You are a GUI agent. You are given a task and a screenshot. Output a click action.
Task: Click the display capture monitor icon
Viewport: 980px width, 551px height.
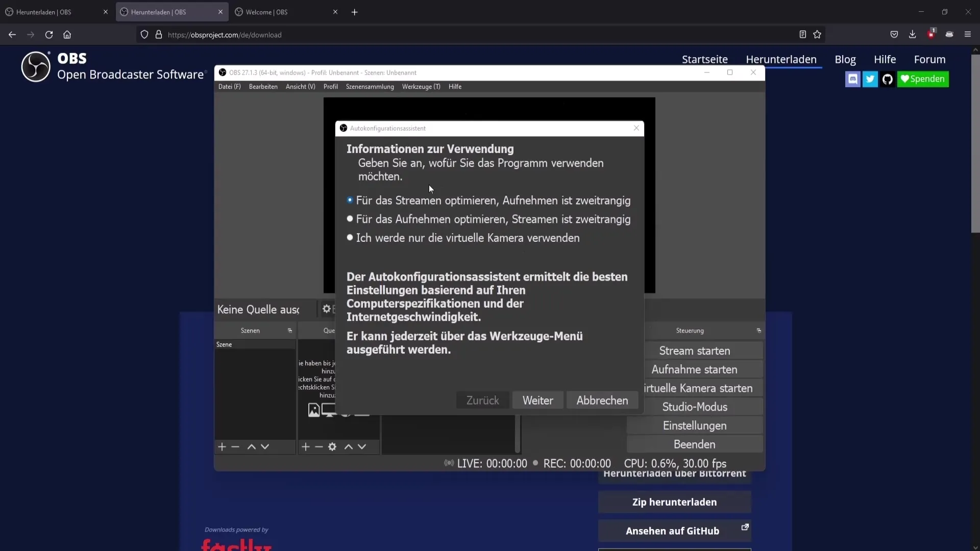pos(329,410)
